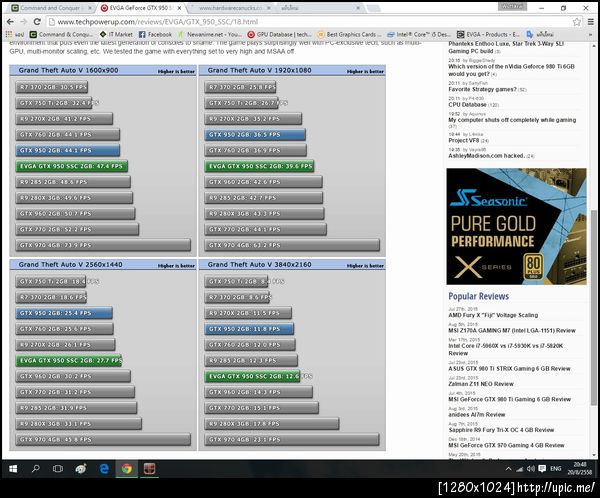Open the Apps bookmarks shortcut icon
This screenshot has height=498, width=600.
[8, 34]
